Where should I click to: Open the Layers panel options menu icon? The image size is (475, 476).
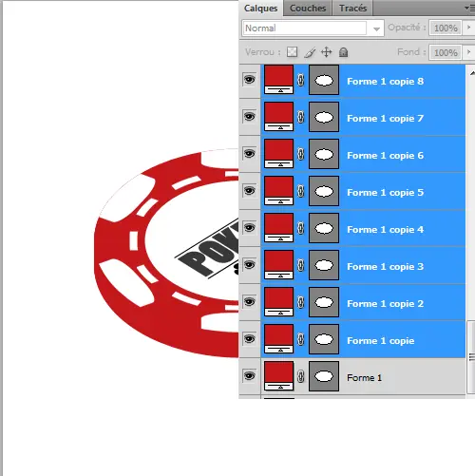[470, 8]
